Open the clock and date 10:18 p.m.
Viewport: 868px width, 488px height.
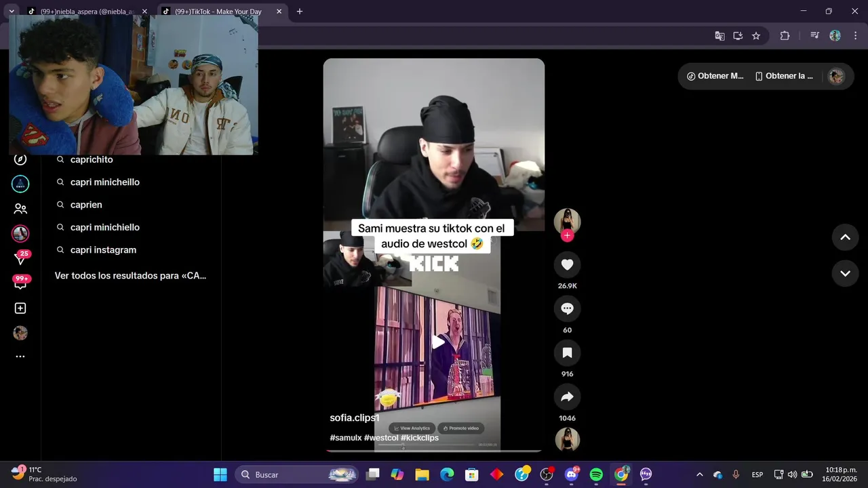pos(841,474)
